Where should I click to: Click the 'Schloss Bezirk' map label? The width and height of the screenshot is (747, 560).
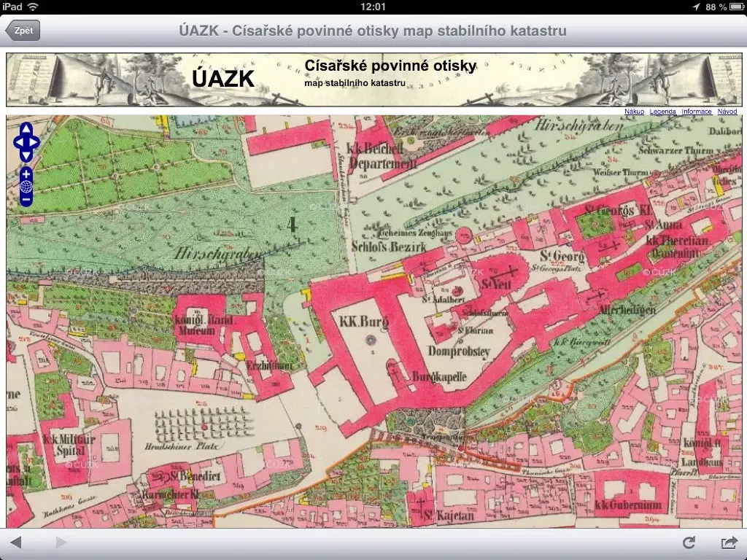(389, 246)
